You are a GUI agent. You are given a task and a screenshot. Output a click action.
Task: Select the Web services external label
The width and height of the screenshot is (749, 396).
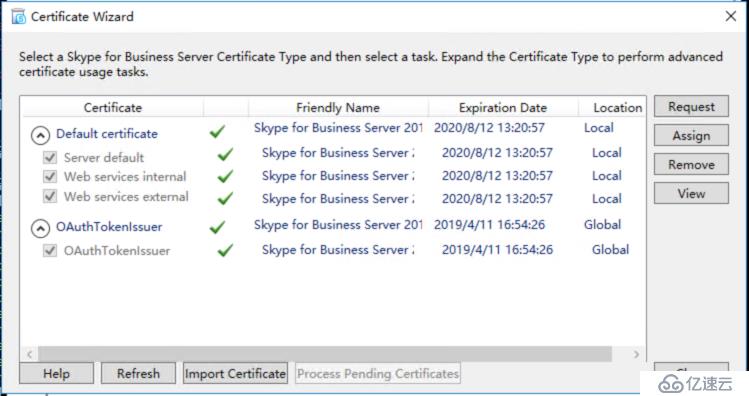tap(126, 196)
